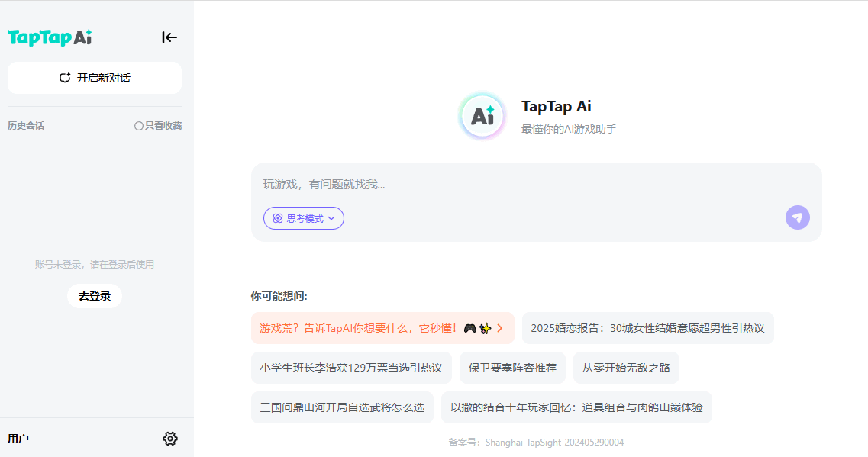Click the 用户 label at sidebar bottom
The image size is (868, 457).
point(18,439)
